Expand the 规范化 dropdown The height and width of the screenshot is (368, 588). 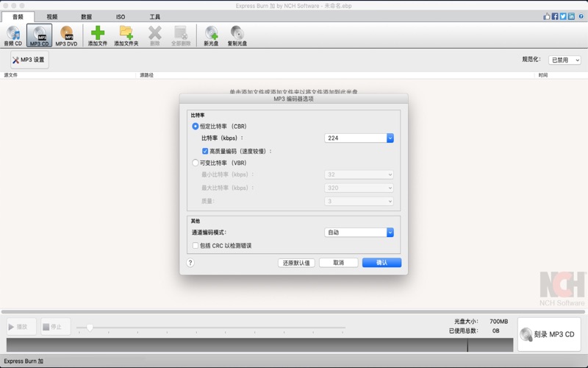pyautogui.click(x=565, y=60)
